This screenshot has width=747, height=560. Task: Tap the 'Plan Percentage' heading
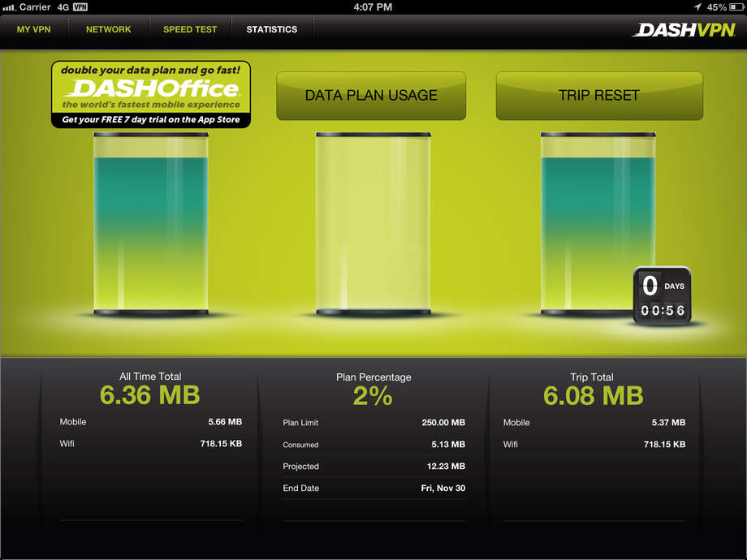pyautogui.click(x=373, y=377)
